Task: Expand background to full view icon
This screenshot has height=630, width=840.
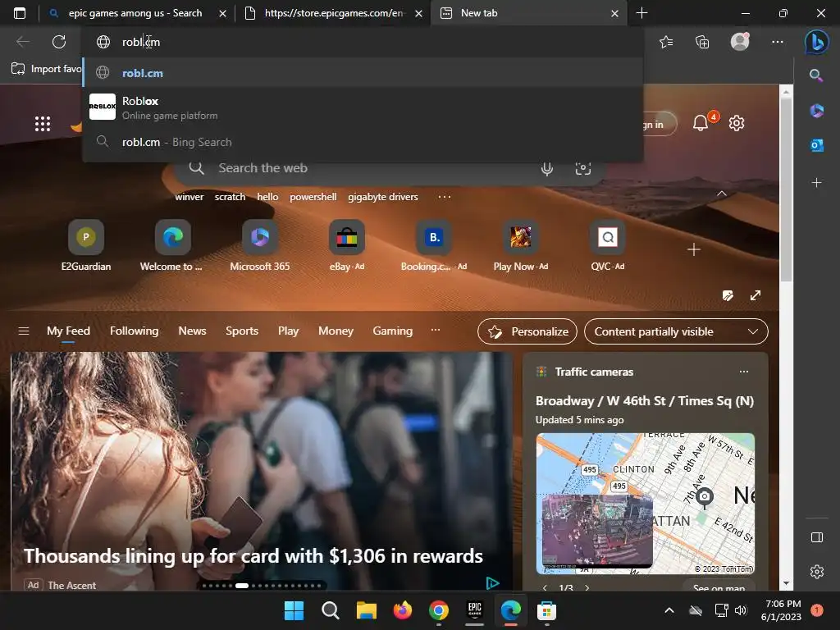Action: [x=756, y=295]
